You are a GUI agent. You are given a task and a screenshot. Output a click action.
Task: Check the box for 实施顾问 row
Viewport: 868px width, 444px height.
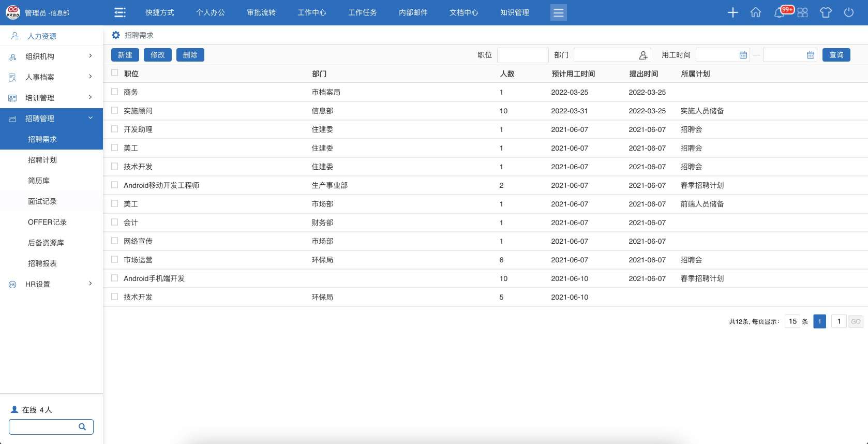coord(115,110)
